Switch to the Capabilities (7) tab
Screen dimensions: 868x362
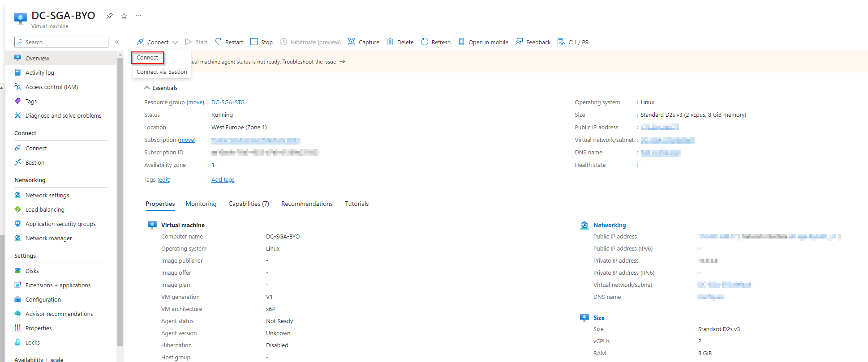[249, 204]
